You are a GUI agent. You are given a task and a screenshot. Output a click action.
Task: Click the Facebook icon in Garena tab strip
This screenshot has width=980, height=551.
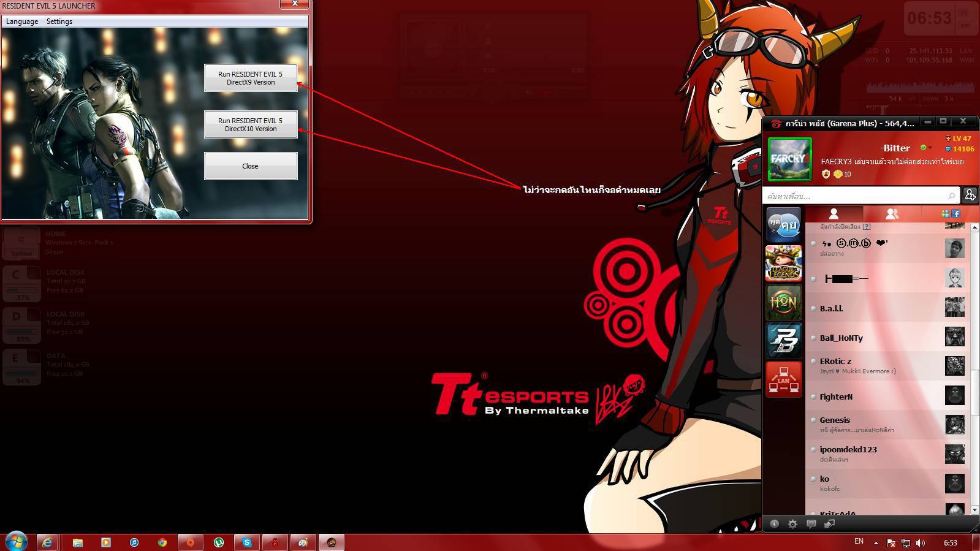click(x=955, y=214)
